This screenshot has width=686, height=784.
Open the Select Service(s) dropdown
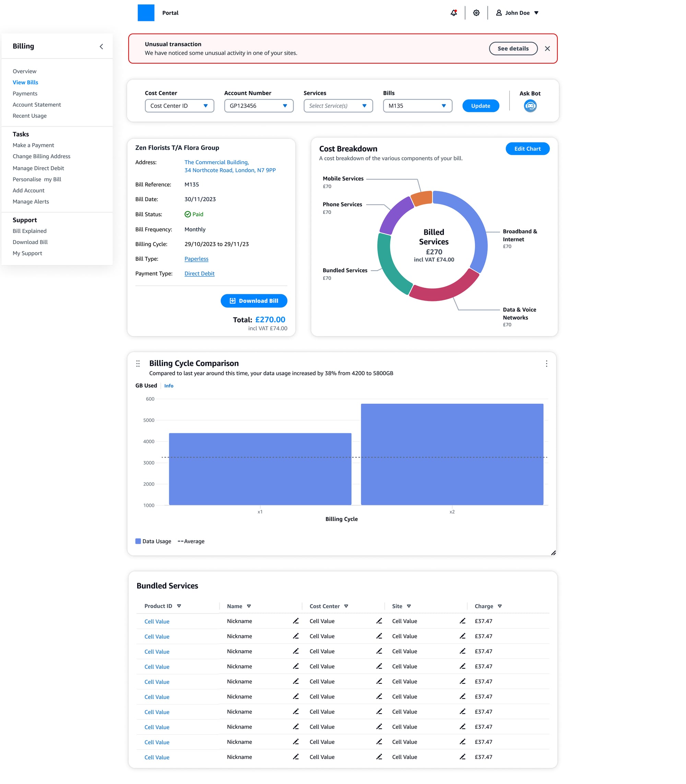coord(338,106)
